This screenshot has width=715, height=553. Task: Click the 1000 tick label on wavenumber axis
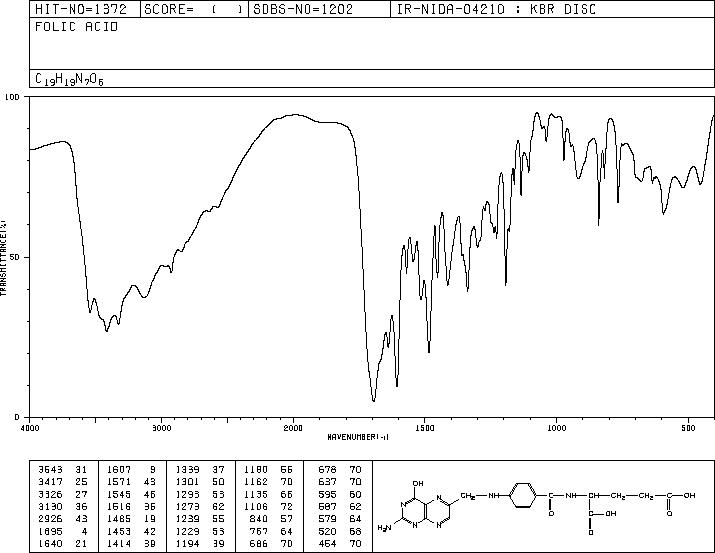point(556,428)
